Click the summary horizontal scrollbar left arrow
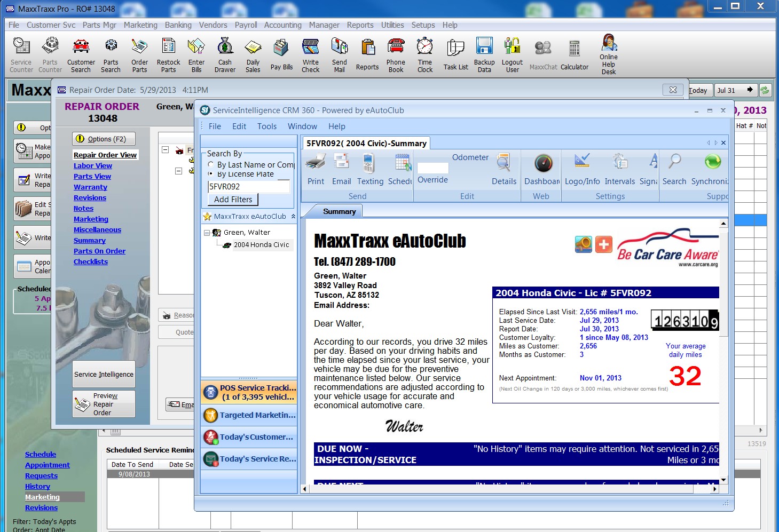This screenshot has width=779, height=532. (x=305, y=488)
